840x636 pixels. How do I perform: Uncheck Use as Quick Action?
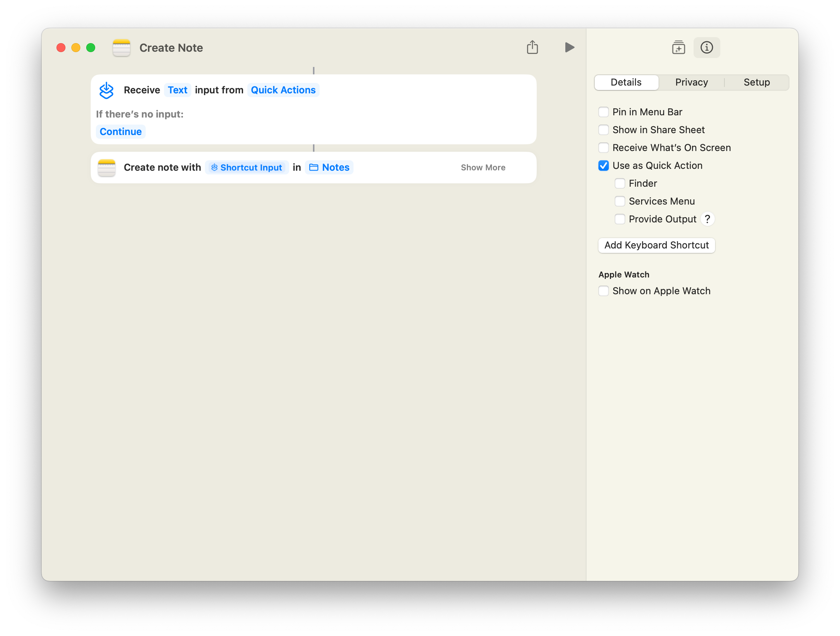[603, 166]
